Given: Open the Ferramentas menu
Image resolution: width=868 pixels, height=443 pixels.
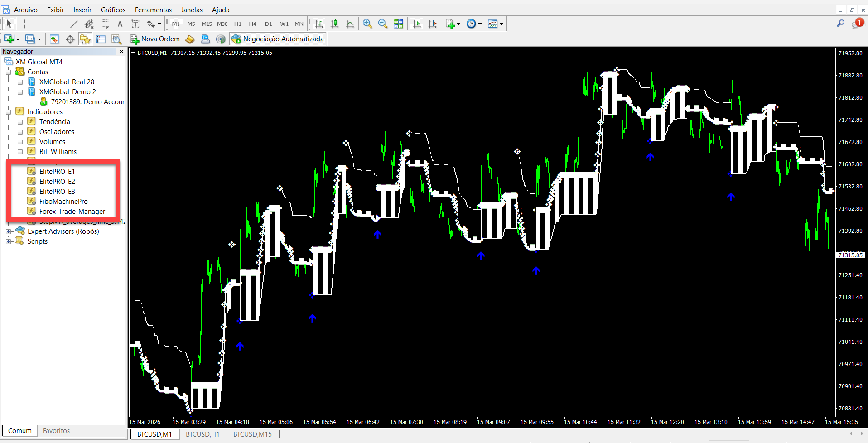Looking at the screenshot, I should click(x=153, y=10).
